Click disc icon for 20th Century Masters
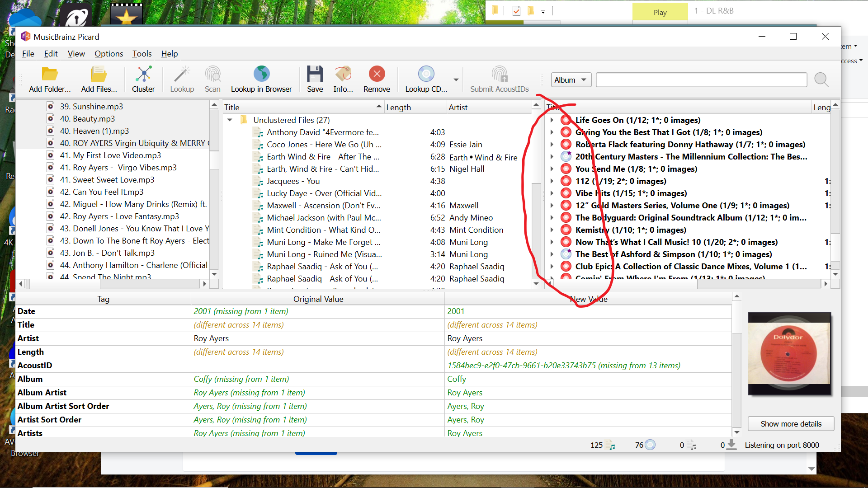868x488 pixels. [x=566, y=157]
